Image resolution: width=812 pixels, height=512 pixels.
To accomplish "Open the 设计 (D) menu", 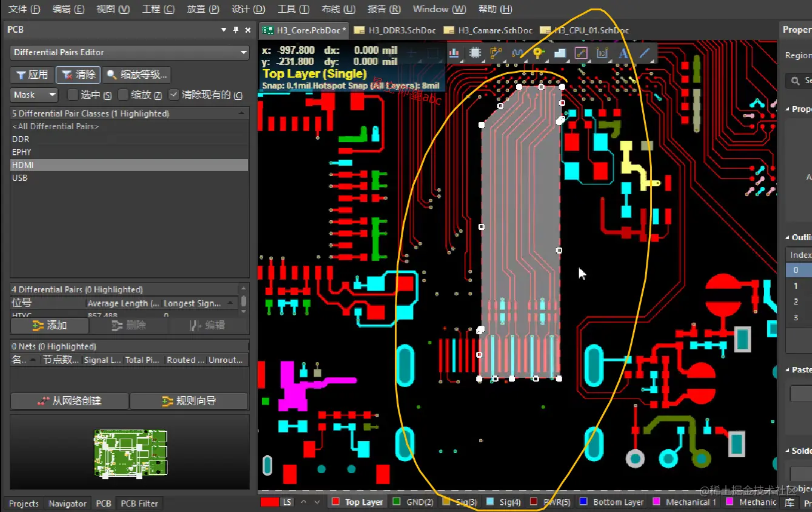I will 248,9.
